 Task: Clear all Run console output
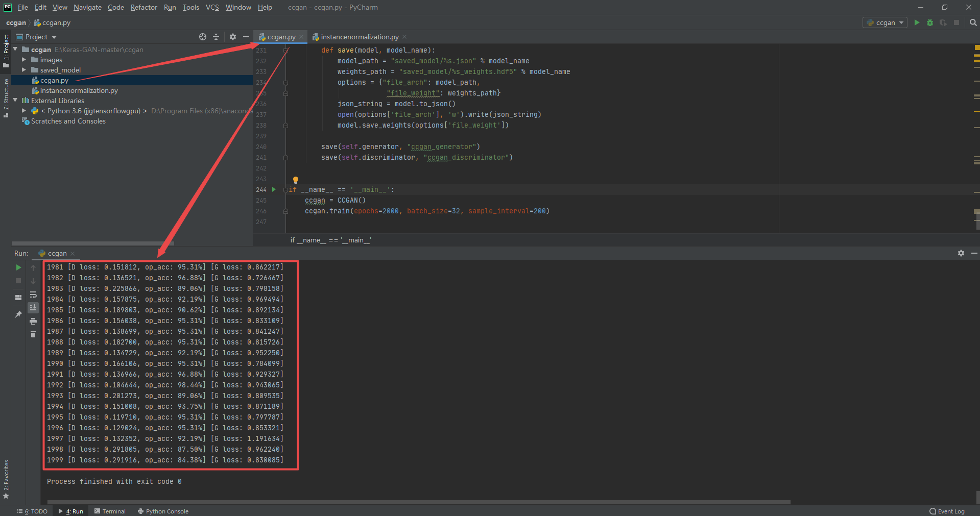33,334
